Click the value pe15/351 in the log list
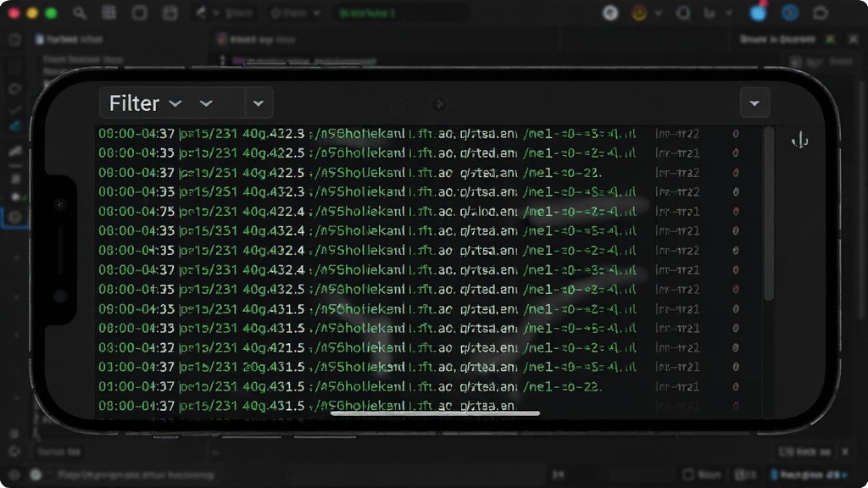Screen dimensions: 868x488 [209, 230]
